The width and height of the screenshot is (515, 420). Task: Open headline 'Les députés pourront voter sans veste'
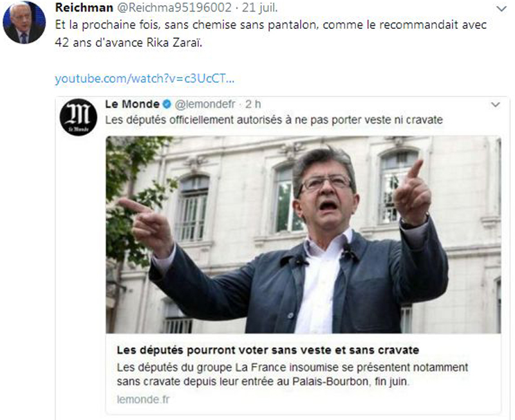[x=268, y=350]
